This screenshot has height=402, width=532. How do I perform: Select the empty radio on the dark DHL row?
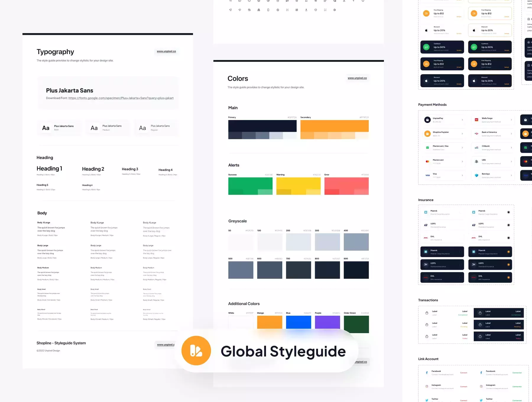click(460, 277)
